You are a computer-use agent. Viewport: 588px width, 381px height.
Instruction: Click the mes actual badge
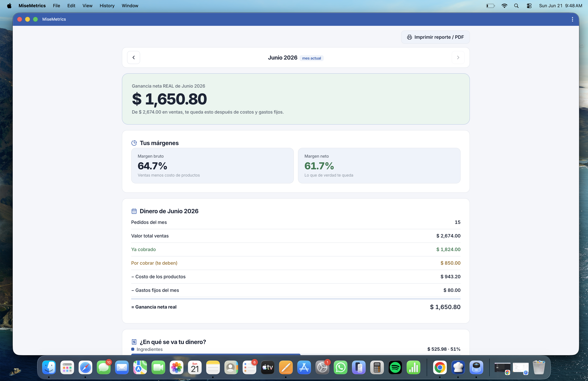point(311,58)
